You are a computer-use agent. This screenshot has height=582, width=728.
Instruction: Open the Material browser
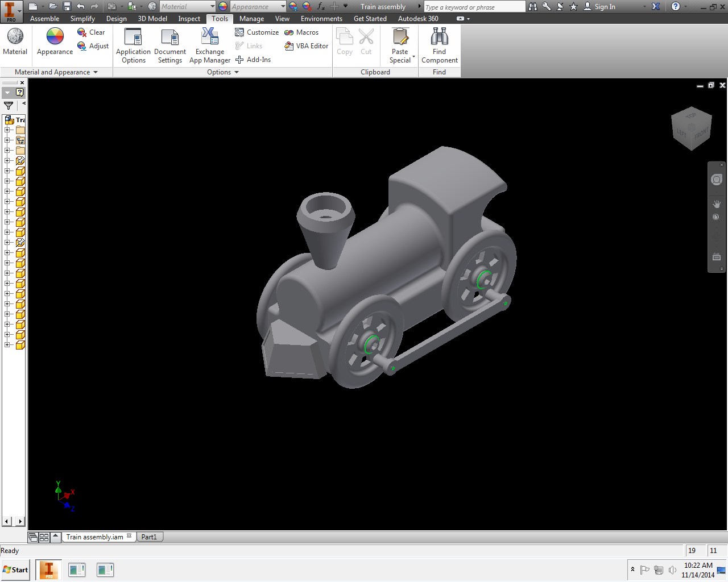15,41
